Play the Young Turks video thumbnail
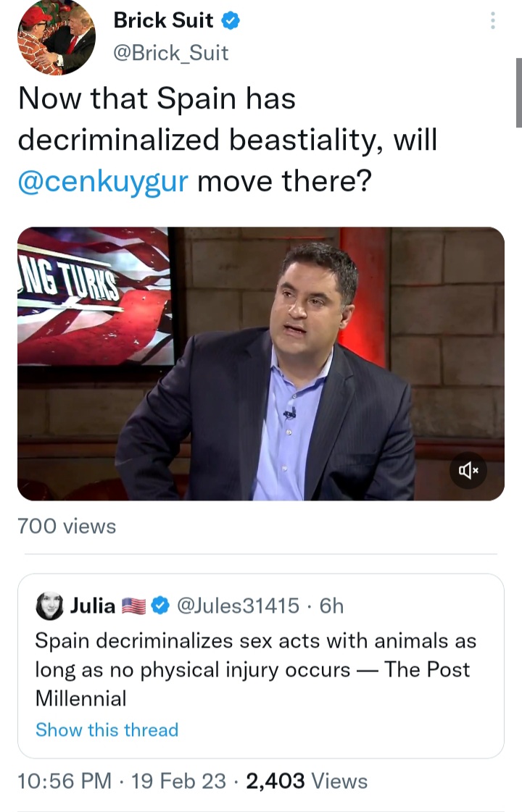Image resolution: width=522 pixels, height=812 pixels. [260, 364]
